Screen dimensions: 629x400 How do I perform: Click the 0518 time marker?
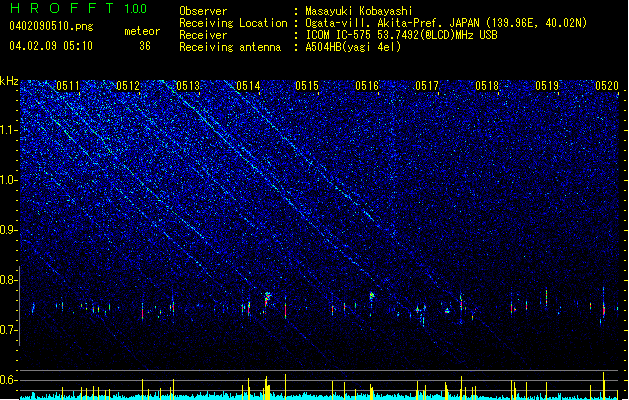click(x=487, y=85)
